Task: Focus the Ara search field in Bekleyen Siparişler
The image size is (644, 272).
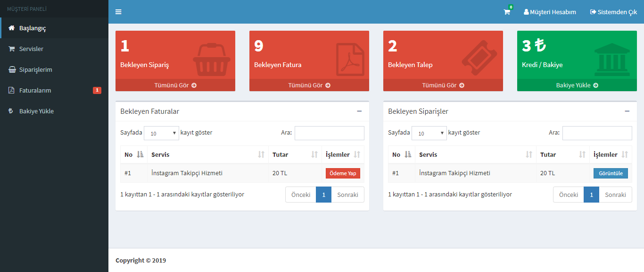Action: pos(597,133)
